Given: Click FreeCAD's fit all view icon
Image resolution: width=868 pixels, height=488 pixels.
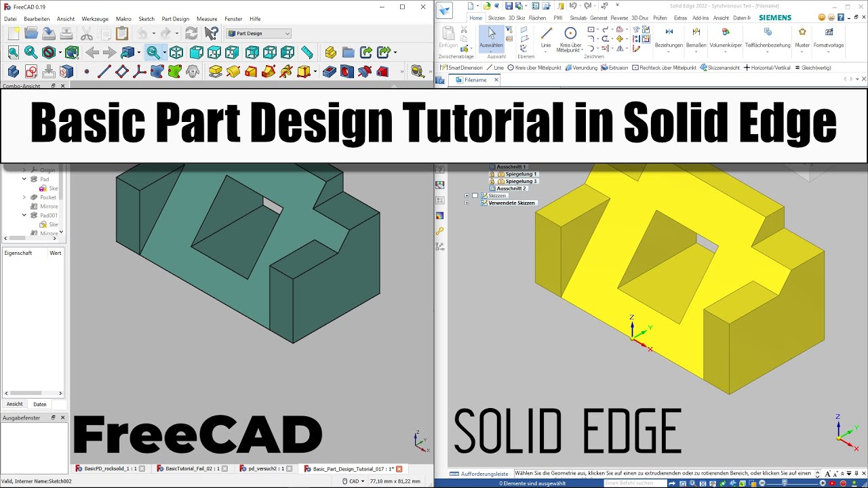Looking at the screenshot, I should (x=13, y=52).
